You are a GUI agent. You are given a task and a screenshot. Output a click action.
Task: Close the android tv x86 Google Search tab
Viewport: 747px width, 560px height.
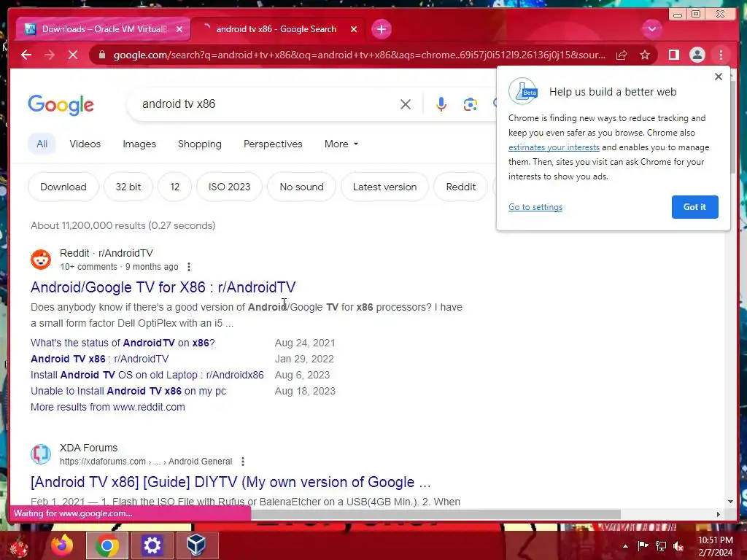354,29
